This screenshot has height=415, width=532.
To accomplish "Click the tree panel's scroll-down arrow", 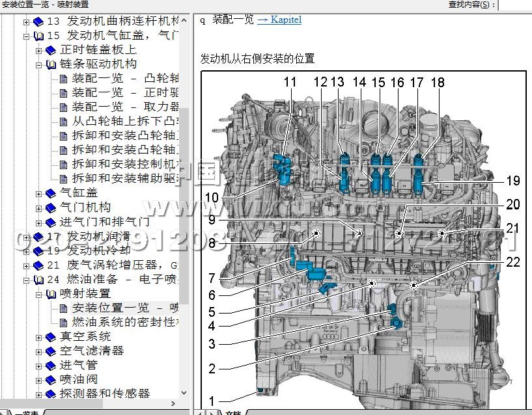I will point(184,393).
